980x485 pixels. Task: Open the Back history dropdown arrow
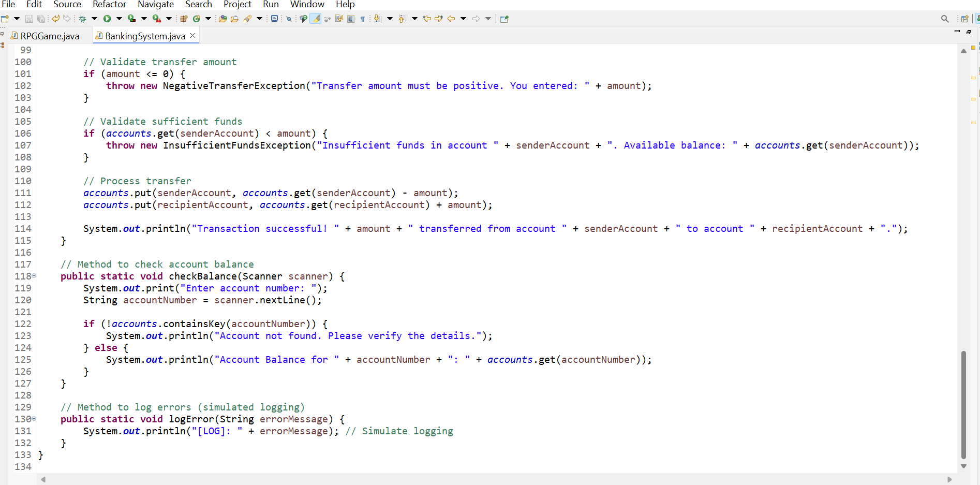[x=463, y=19]
